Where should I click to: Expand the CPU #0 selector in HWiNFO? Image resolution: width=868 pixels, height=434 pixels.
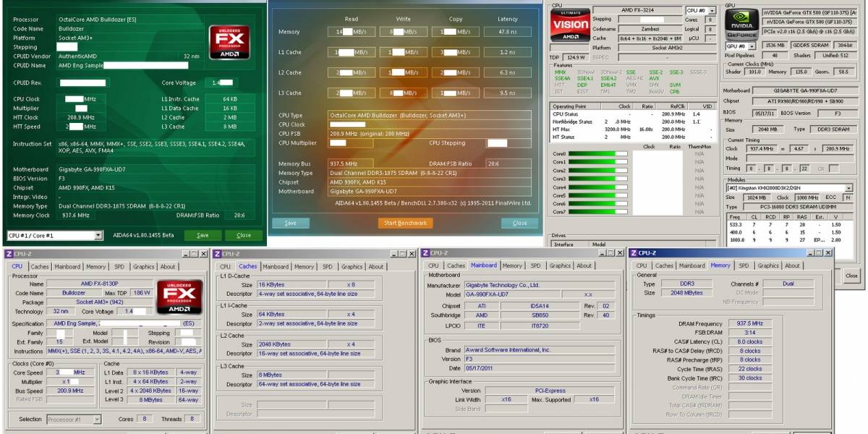click(700, 10)
